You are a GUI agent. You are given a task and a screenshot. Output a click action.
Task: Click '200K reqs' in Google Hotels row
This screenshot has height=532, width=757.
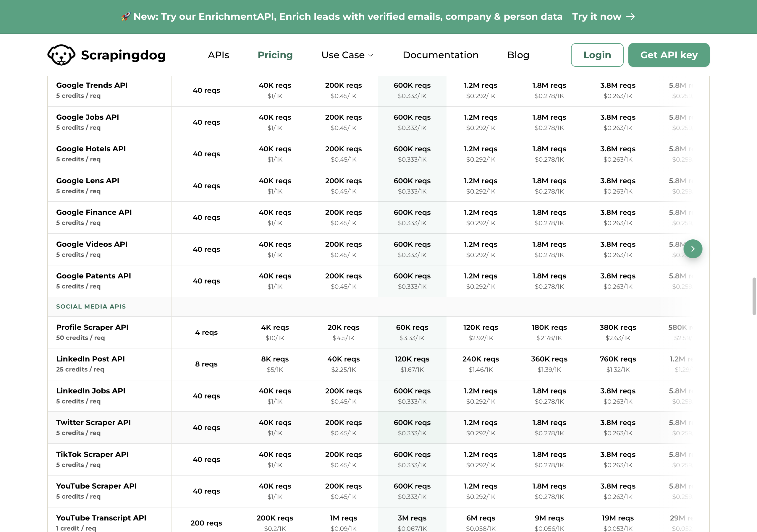(x=344, y=149)
